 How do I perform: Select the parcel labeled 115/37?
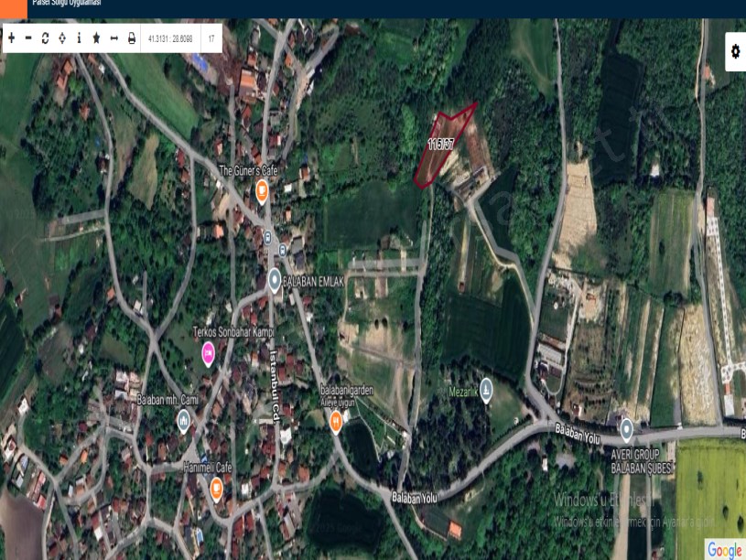(x=441, y=145)
